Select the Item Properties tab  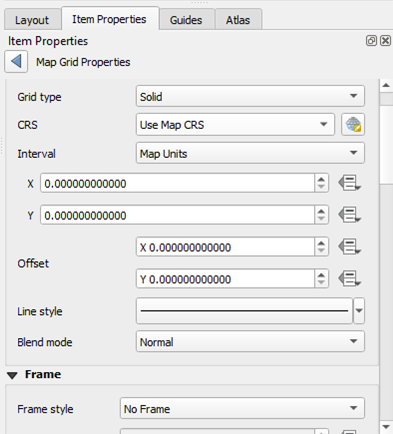pos(110,19)
